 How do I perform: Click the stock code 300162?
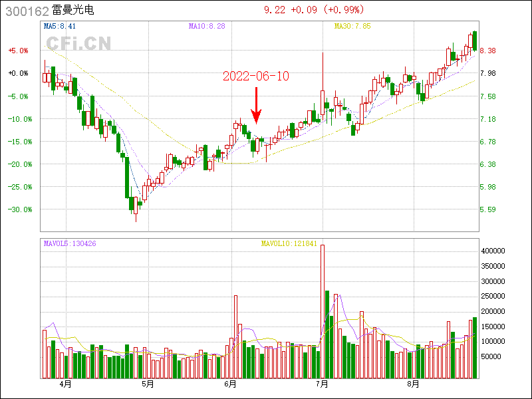point(27,11)
